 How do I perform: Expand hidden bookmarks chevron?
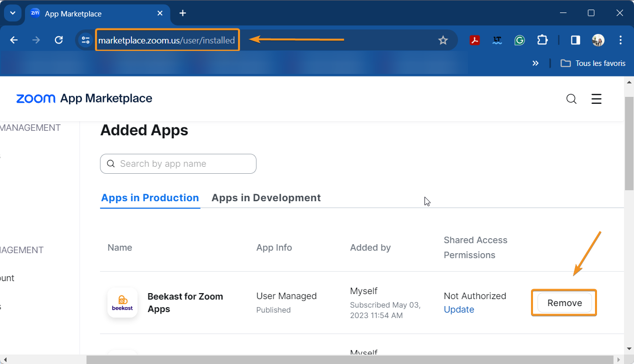(x=535, y=63)
